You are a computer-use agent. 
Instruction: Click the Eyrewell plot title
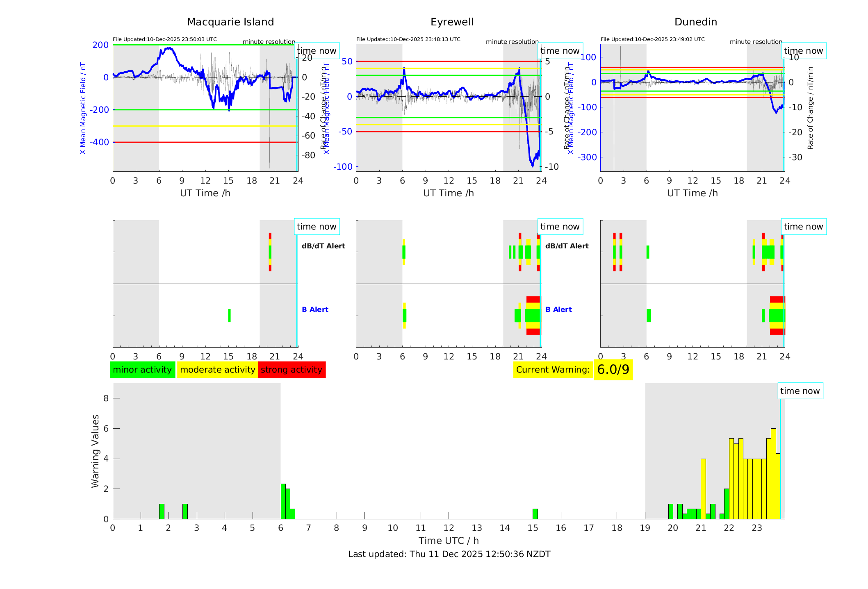[452, 22]
